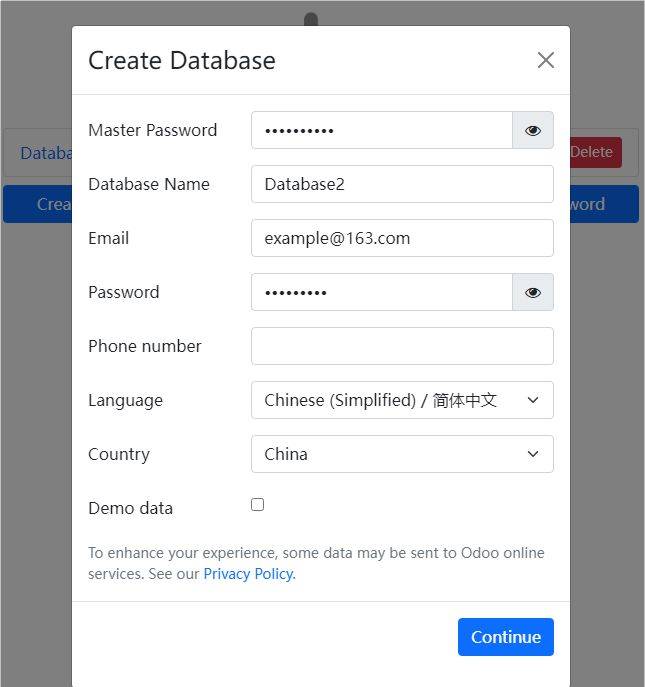Expand the Country dropdown showing China
Viewport: 645px width, 687px height.
(x=402, y=454)
